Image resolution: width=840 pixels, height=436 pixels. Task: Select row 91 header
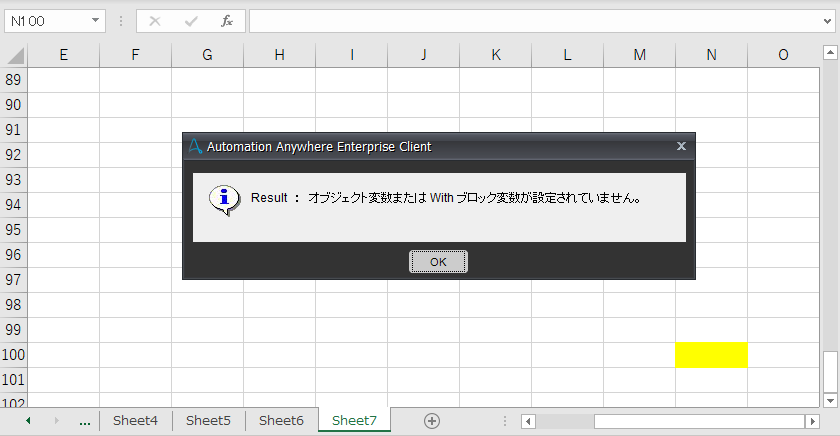13,130
